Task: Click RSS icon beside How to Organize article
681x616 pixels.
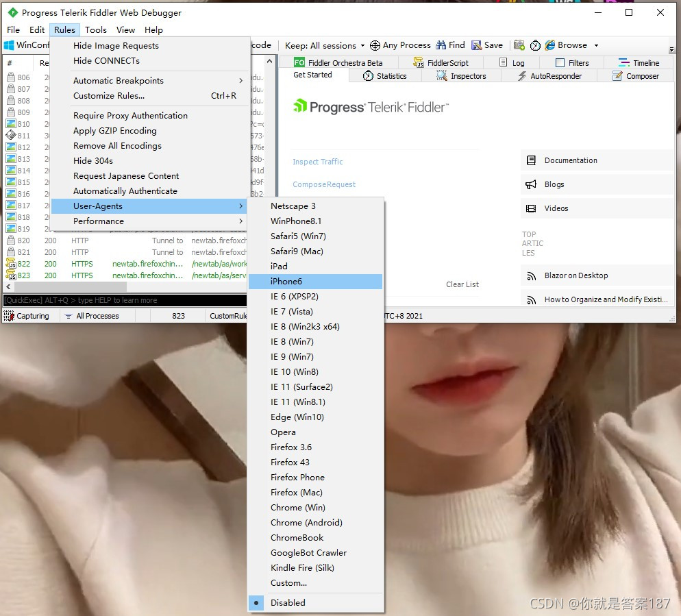Action: point(531,299)
